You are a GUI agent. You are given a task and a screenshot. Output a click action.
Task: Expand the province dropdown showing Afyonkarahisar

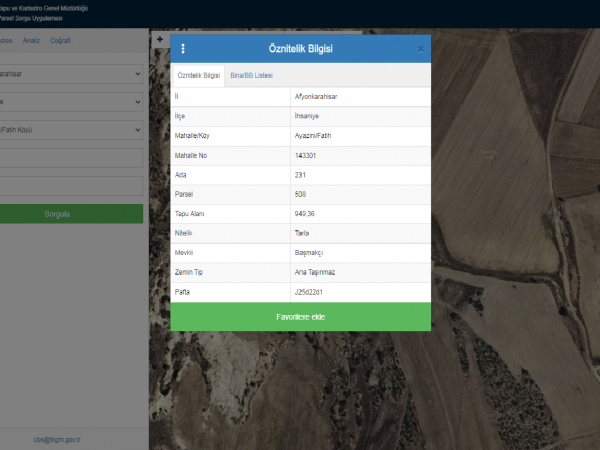click(x=71, y=74)
